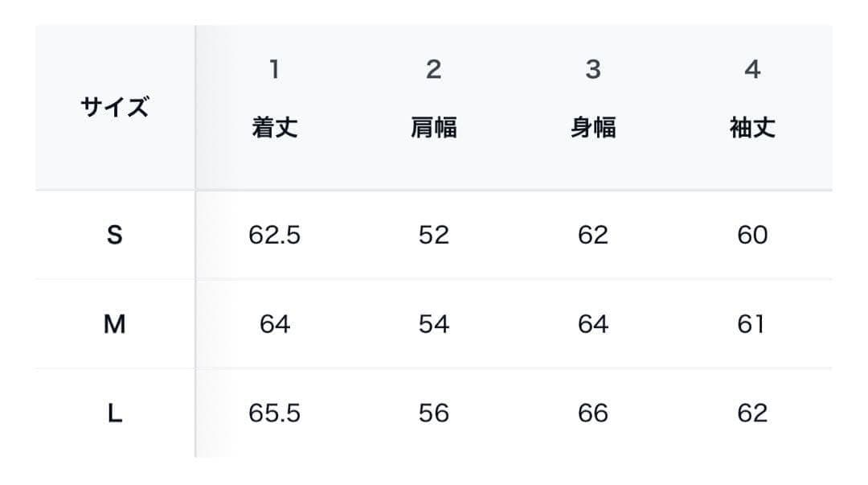Viewport: 868px width, 485px height.
Task: Click shoulder width value 56
Action: pyautogui.click(x=434, y=413)
